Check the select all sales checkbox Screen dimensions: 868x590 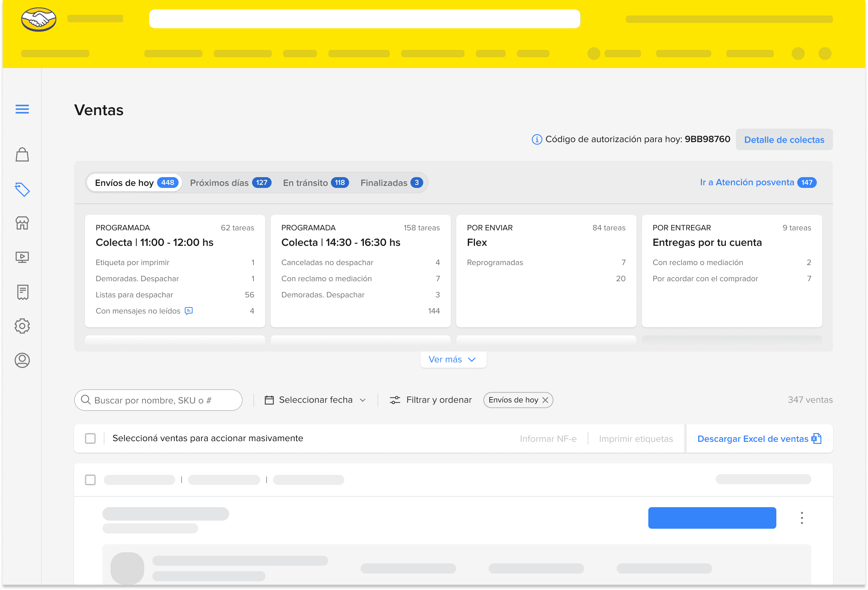click(90, 438)
